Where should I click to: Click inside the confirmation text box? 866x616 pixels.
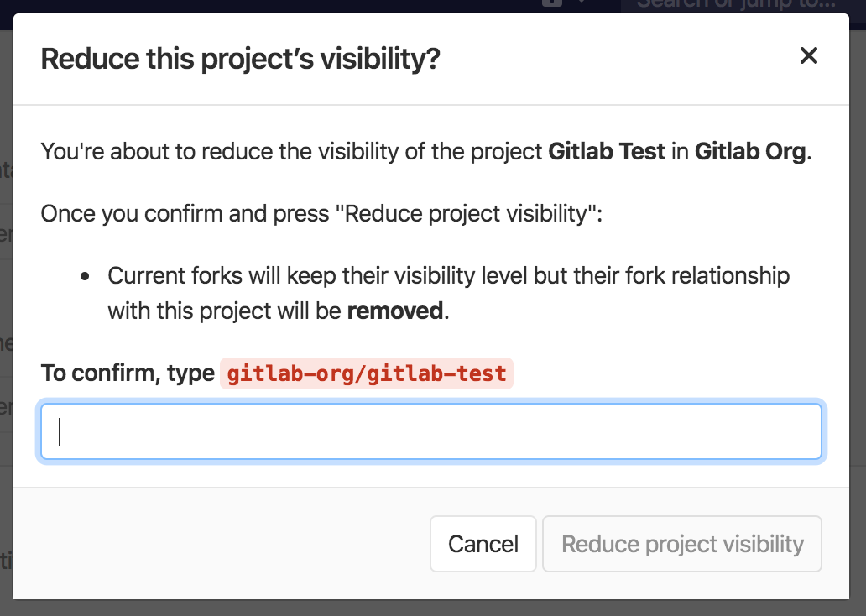click(x=431, y=431)
